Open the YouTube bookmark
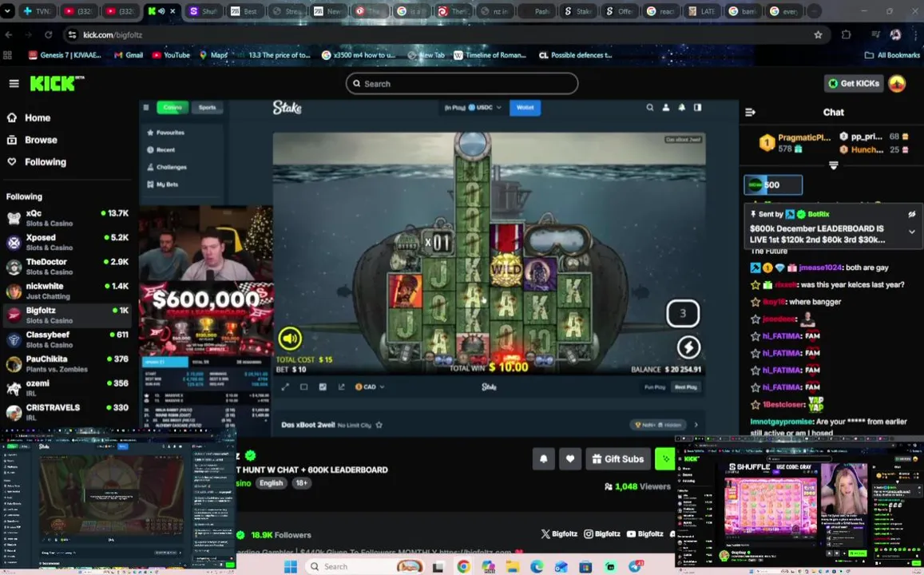The image size is (924, 575). [x=172, y=55]
